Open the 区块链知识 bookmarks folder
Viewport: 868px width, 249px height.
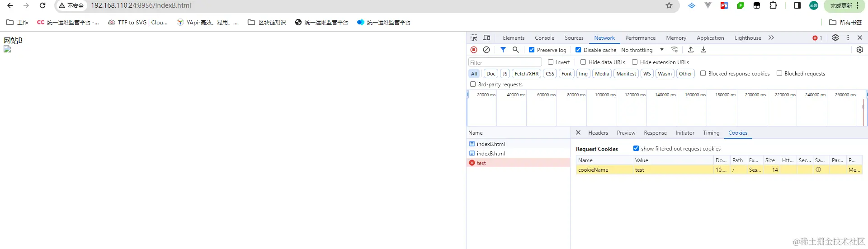point(267,22)
